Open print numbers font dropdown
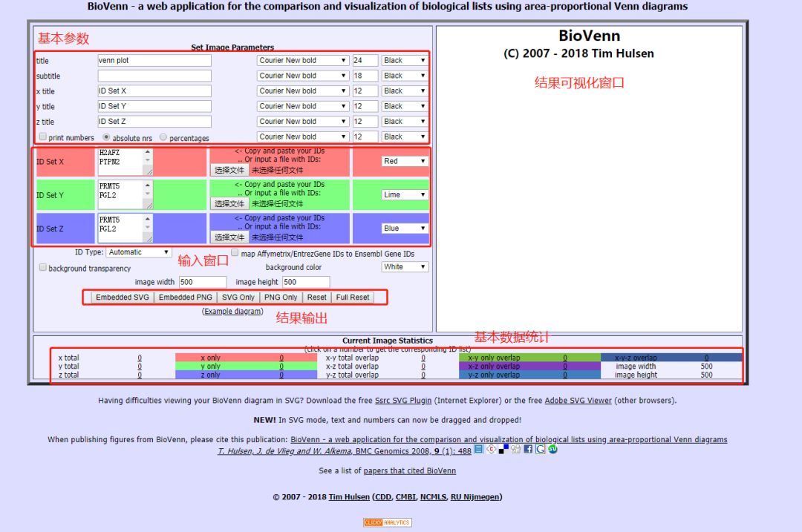Screen dimensions: 802x532 pos(303,137)
